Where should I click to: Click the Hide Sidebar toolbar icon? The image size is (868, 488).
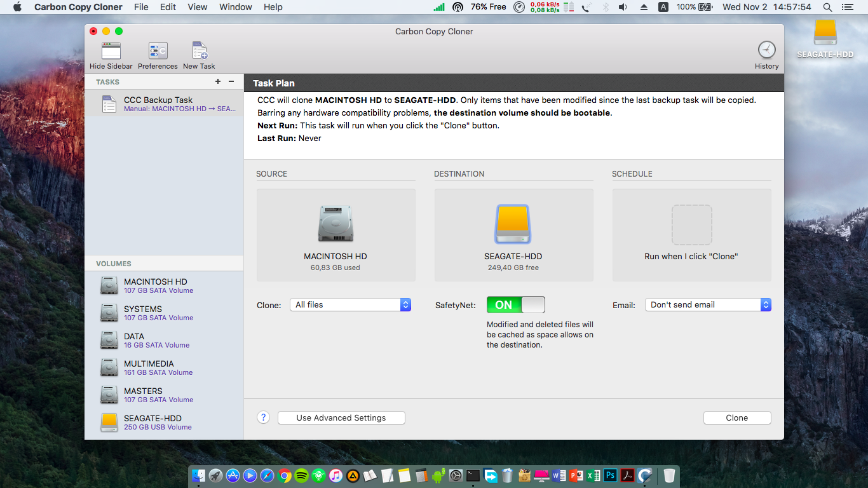[x=111, y=51]
